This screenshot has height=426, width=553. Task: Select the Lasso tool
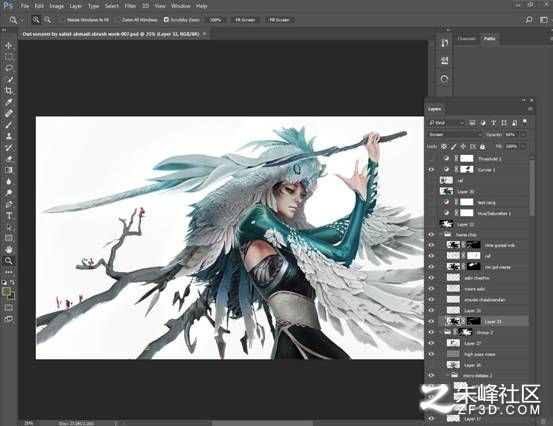[9, 68]
